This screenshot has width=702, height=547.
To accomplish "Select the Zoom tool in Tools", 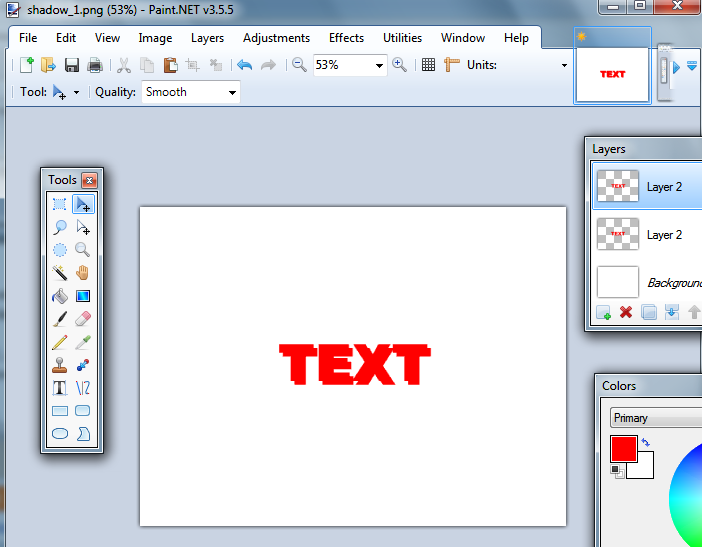I will pyautogui.click(x=83, y=250).
